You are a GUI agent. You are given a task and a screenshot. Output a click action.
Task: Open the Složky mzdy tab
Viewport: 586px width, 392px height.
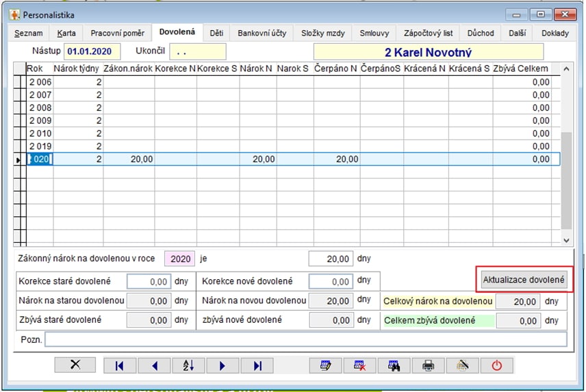pos(323,34)
